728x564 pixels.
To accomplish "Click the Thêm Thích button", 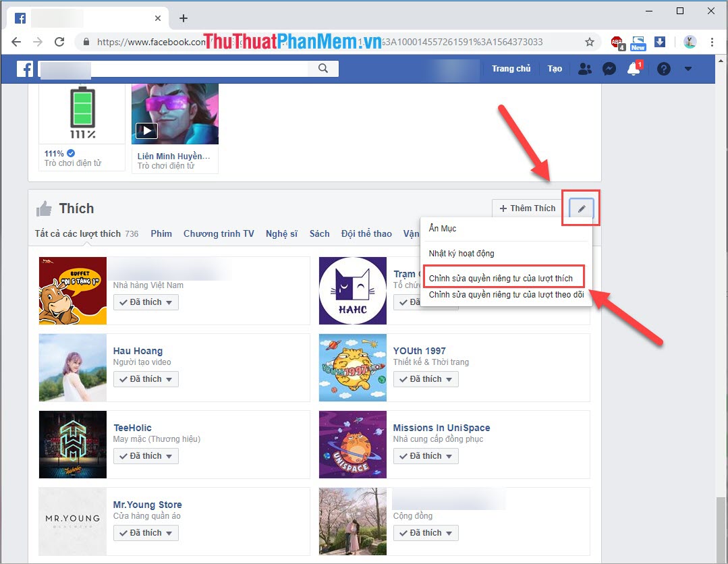I will click(x=526, y=208).
